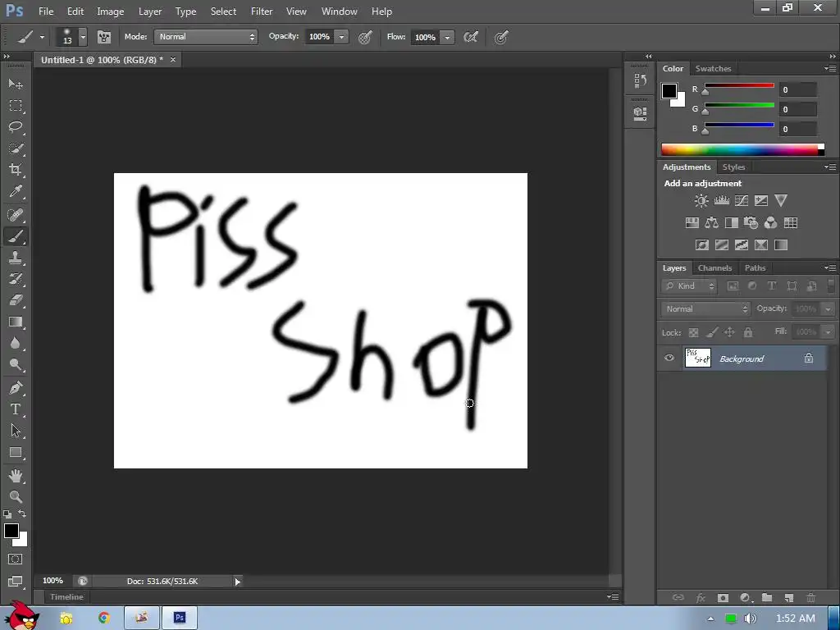840x630 pixels.
Task: Open the painting Mode dropdown
Action: (206, 36)
